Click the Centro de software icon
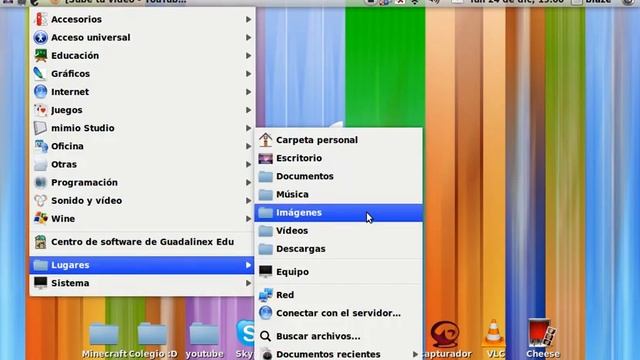 (x=40, y=242)
